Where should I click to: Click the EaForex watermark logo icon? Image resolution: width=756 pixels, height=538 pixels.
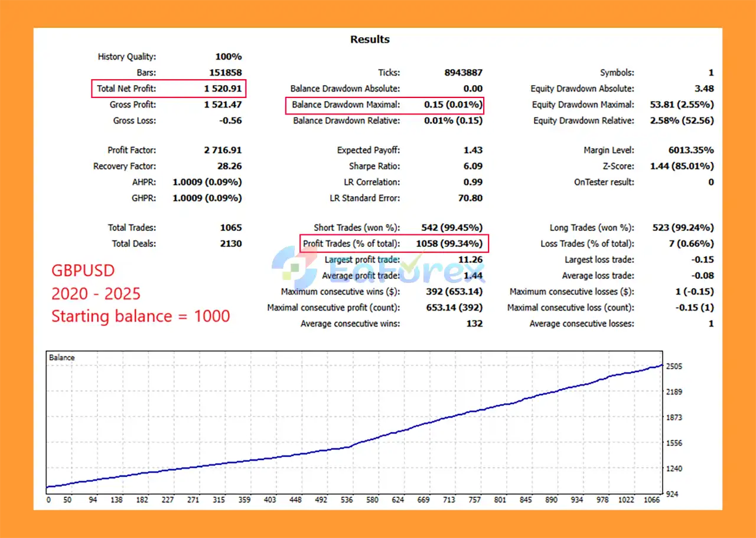(x=289, y=268)
